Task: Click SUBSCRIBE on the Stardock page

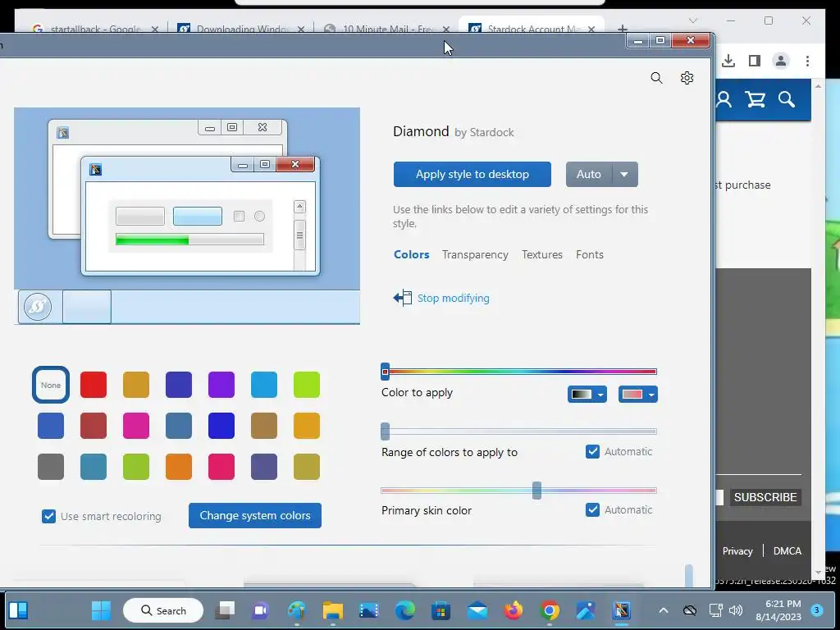Action: (765, 497)
